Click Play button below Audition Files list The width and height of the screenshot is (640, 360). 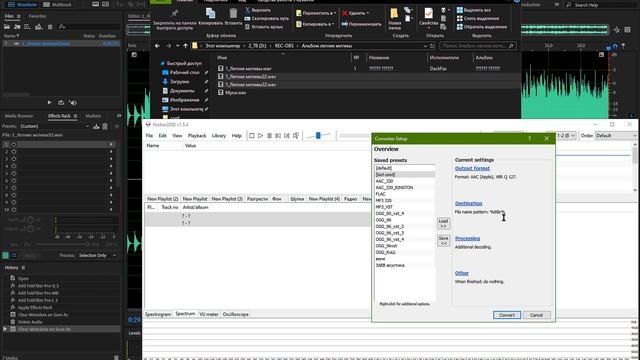coord(49,102)
